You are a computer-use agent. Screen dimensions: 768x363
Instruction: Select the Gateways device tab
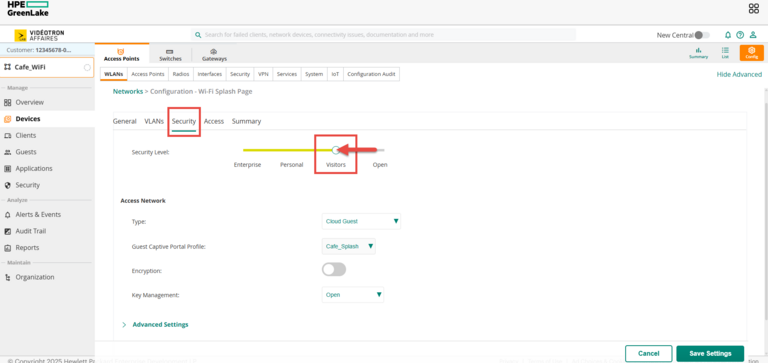214,54
